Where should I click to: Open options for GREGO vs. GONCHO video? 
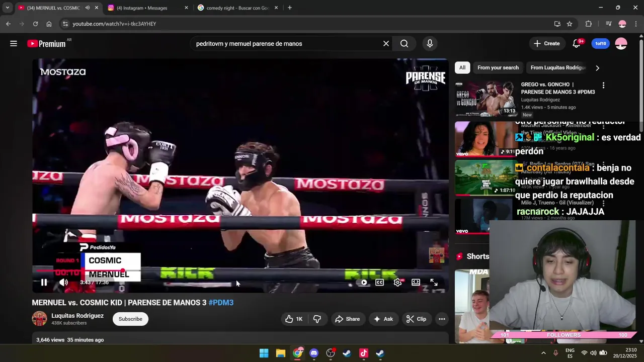[603, 85]
